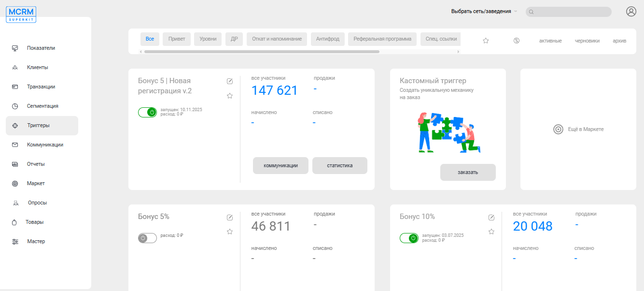
Task: Click the запущен: 03.07.2025 text
Action: click(x=443, y=235)
